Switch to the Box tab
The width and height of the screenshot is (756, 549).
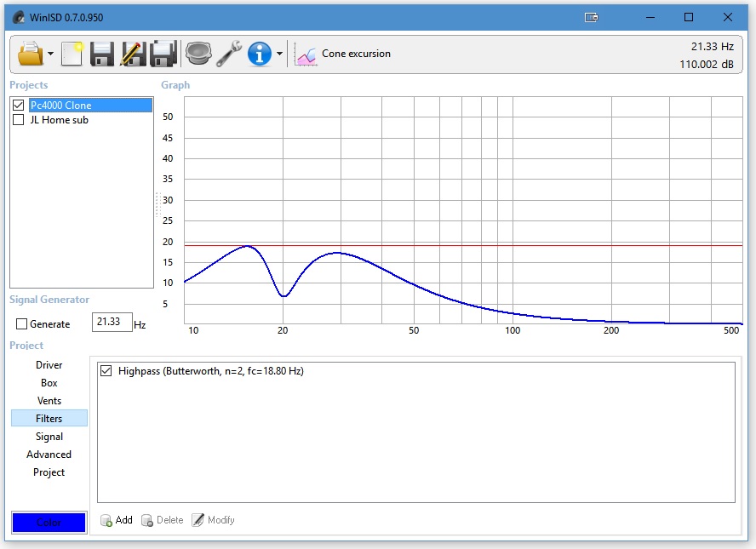coord(49,383)
